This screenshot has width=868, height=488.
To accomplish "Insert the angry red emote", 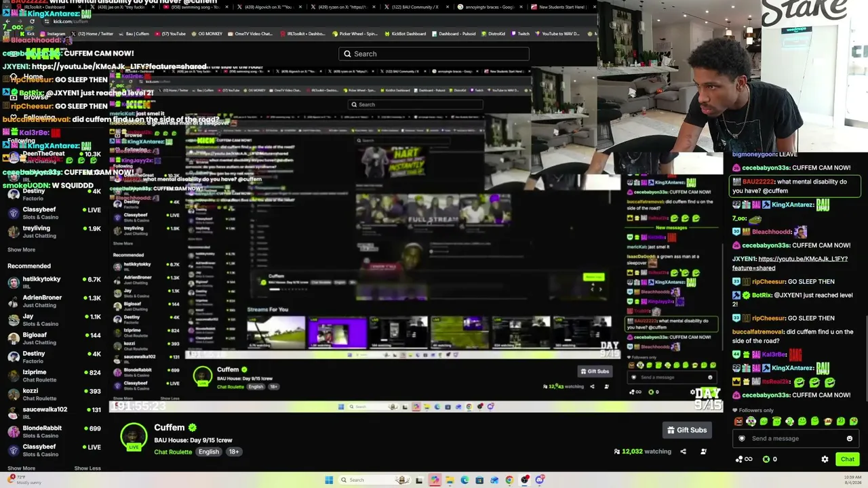I will point(738,422).
